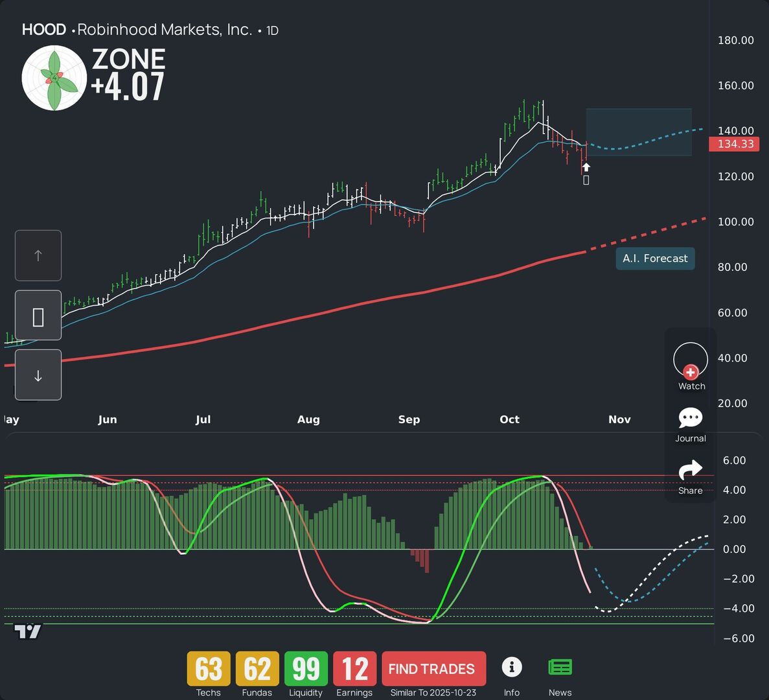This screenshot has width=769, height=700.
Task: Click the HOOD ticker symbol
Action: point(44,30)
